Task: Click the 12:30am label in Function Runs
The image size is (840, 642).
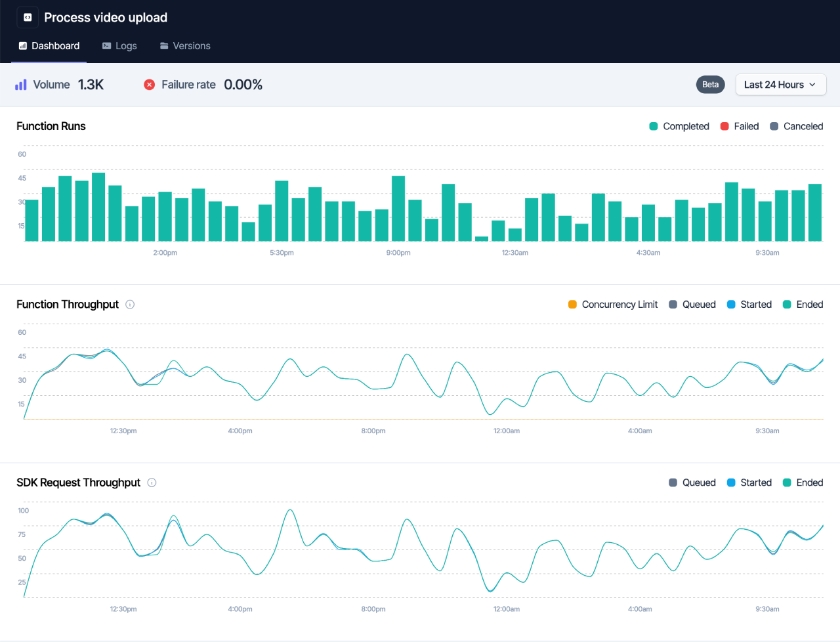Action: pos(515,253)
